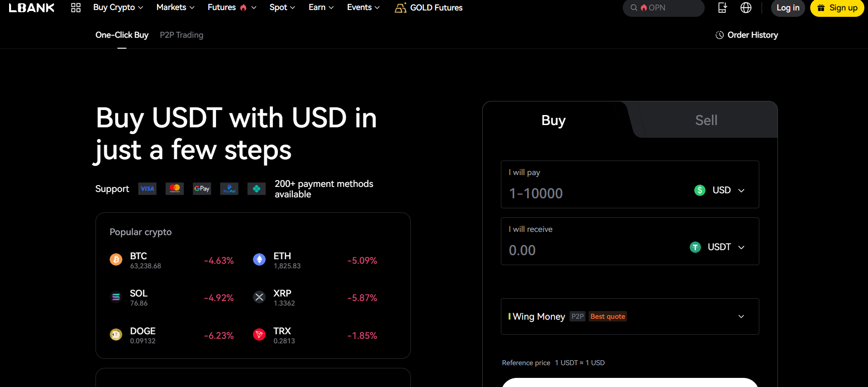This screenshot has height=387, width=868.
Task: Switch to P2P Trading tab
Action: click(182, 35)
